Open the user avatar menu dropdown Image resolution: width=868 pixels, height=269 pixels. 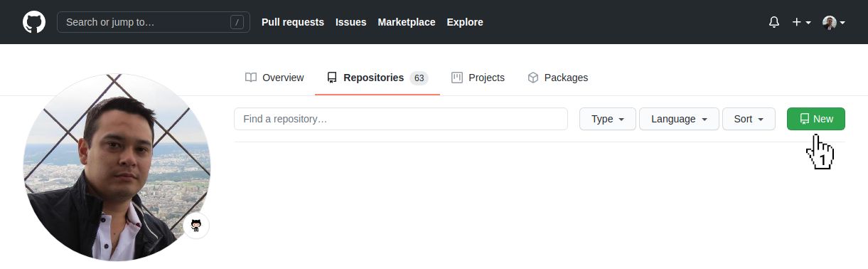tap(834, 22)
